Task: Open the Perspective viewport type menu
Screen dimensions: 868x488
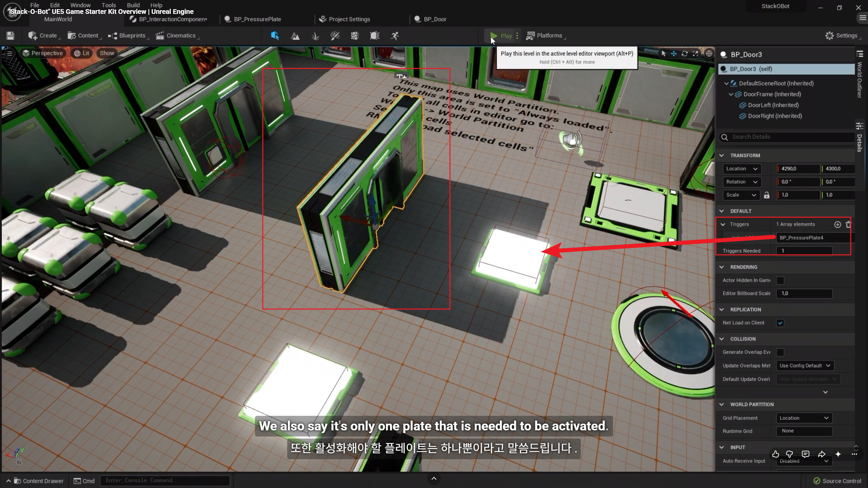Action: point(43,53)
